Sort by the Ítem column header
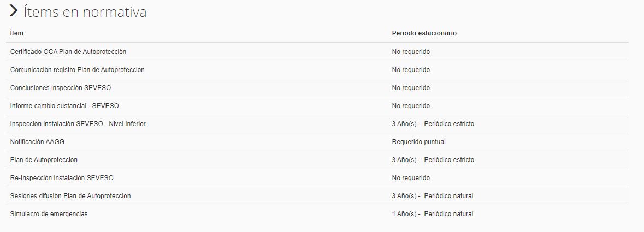This screenshot has height=232, width=644. (17, 33)
